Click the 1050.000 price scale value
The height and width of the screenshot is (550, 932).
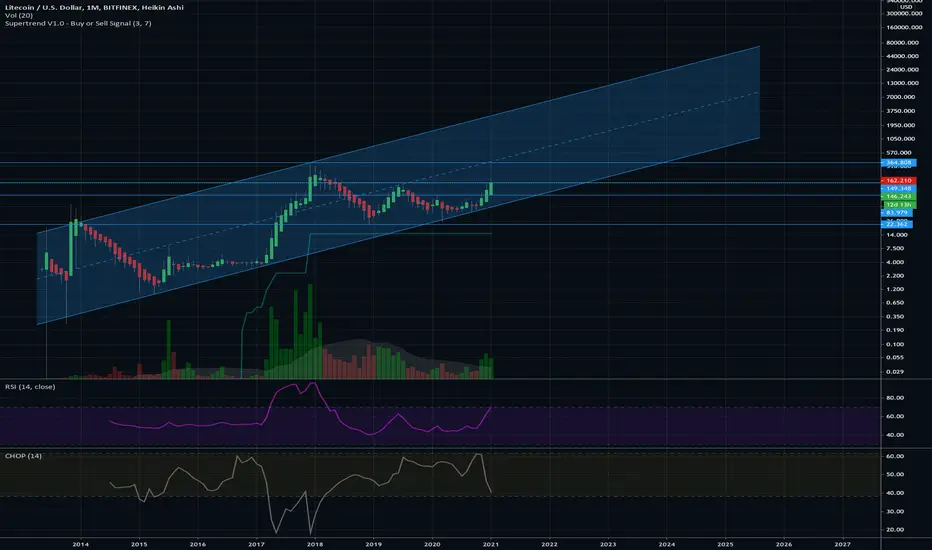click(x=900, y=139)
